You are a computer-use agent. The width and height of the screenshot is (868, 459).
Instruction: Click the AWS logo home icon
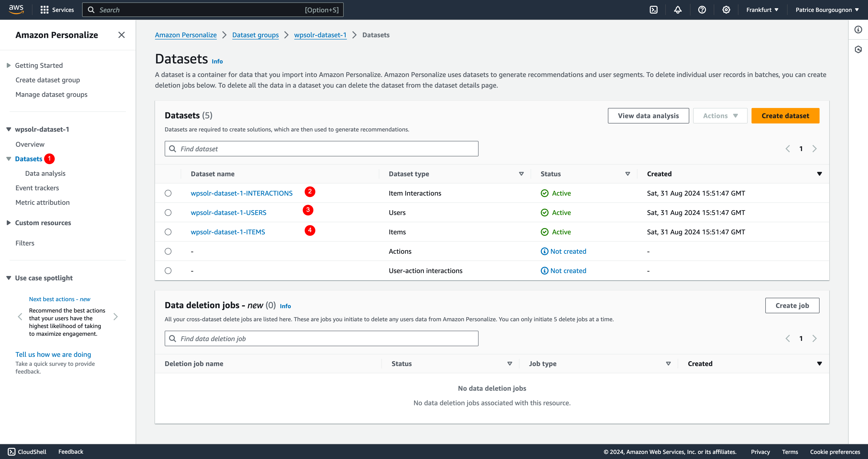(16, 9)
